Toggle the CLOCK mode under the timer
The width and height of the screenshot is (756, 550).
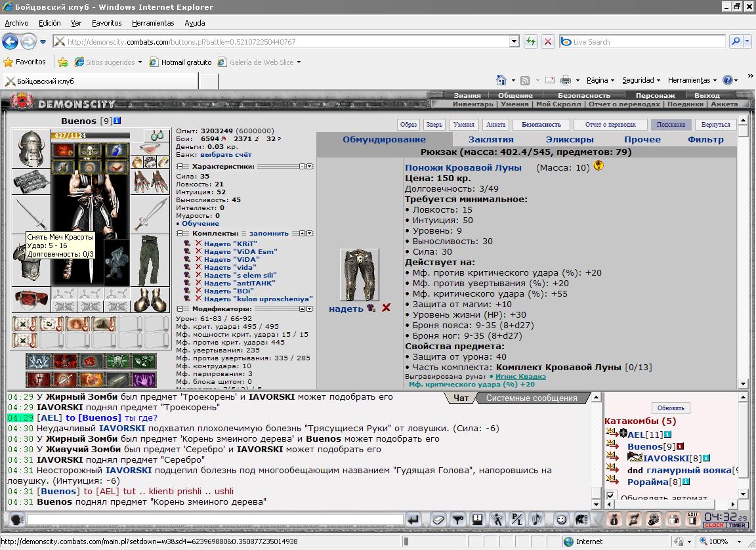click(x=715, y=525)
